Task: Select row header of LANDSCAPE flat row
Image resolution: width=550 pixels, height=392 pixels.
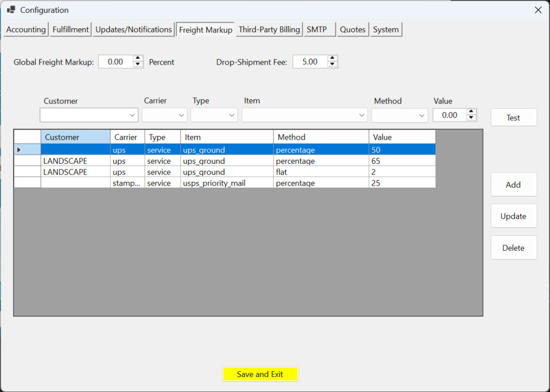Action: tap(27, 172)
